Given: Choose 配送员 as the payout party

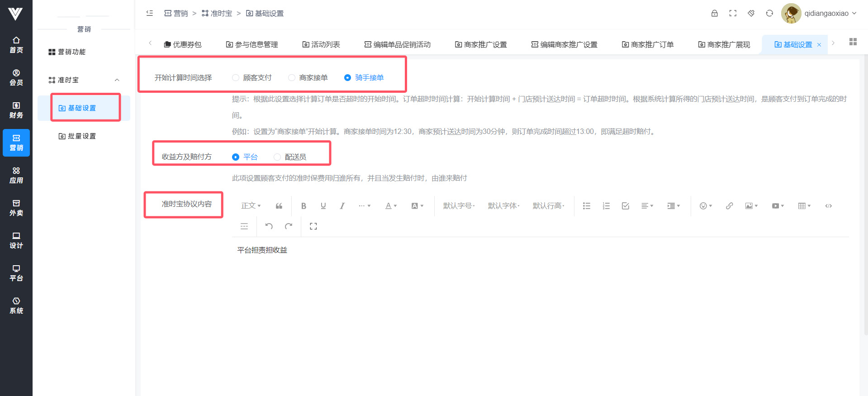Looking at the screenshot, I should [x=277, y=157].
